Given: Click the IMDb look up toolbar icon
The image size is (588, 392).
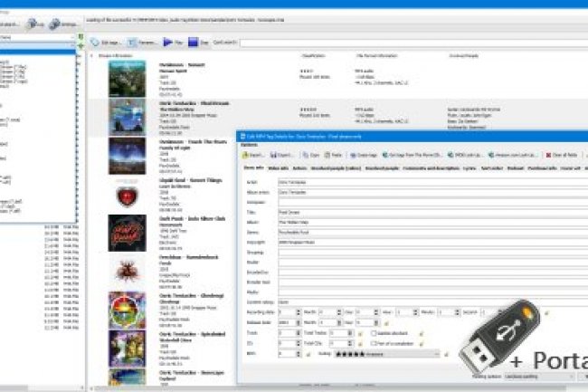Looking at the screenshot, I should click(450, 155).
